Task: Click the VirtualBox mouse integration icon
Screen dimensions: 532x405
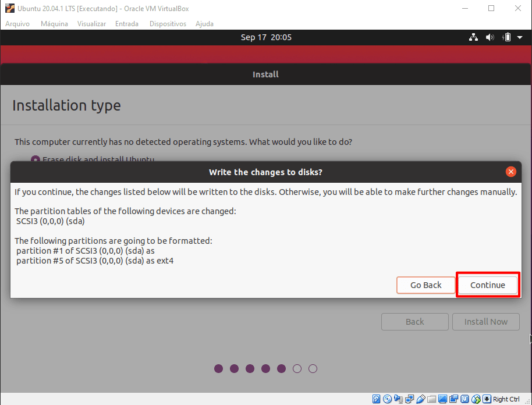Action: pyautogui.click(x=476, y=399)
